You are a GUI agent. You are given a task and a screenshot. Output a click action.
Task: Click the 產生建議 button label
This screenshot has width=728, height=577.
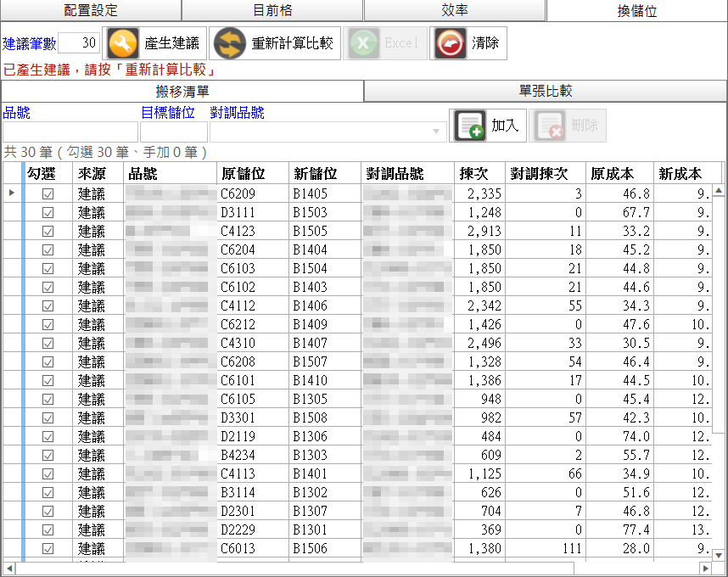click(171, 43)
